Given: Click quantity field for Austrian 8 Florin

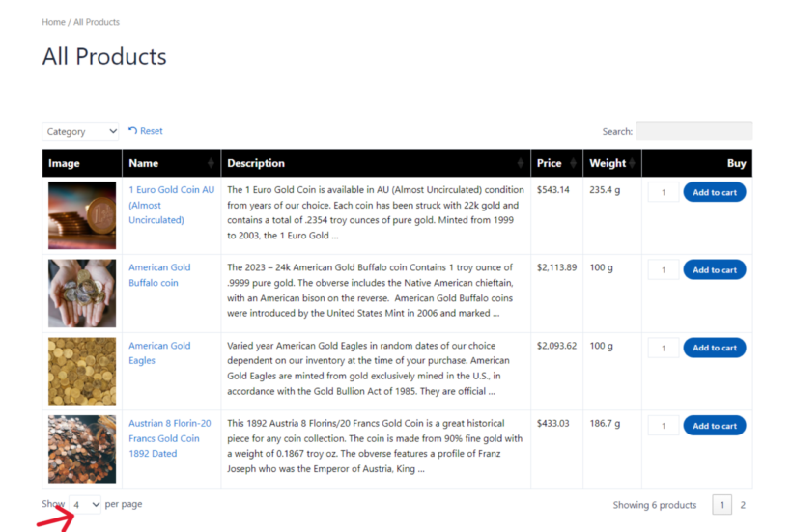Looking at the screenshot, I should [664, 426].
